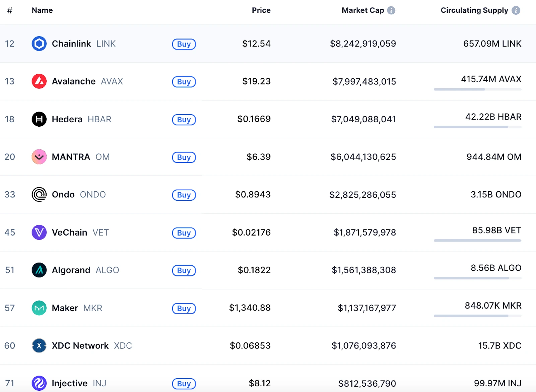Click the Chainlink logo icon
Image resolution: width=536 pixels, height=392 pixels.
pos(39,44)
